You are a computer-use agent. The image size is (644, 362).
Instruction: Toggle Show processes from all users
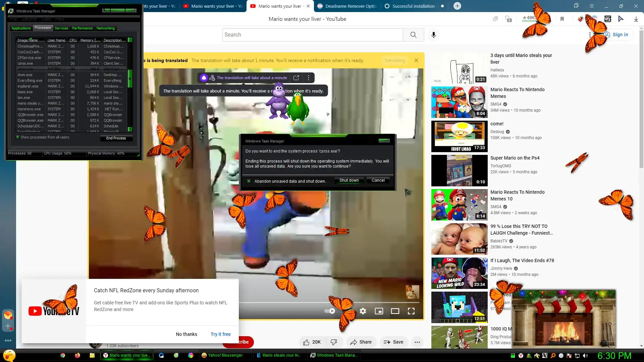[18, 137]
